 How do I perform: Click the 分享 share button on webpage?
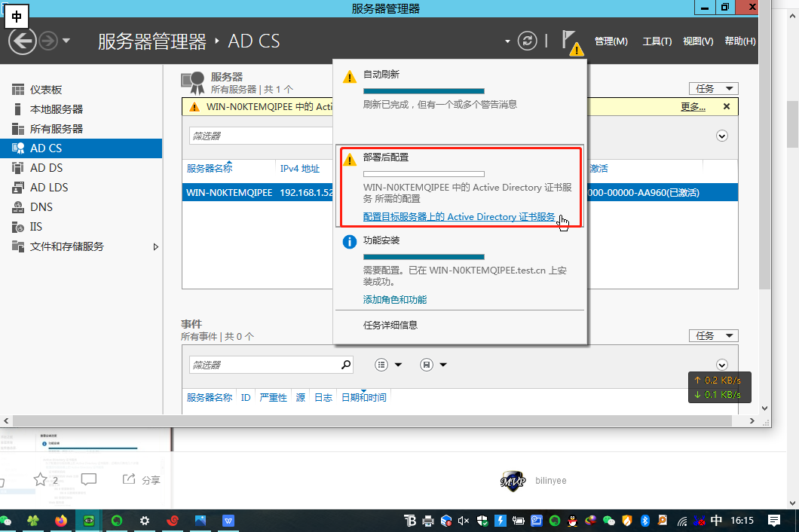[x=141, y=479]
